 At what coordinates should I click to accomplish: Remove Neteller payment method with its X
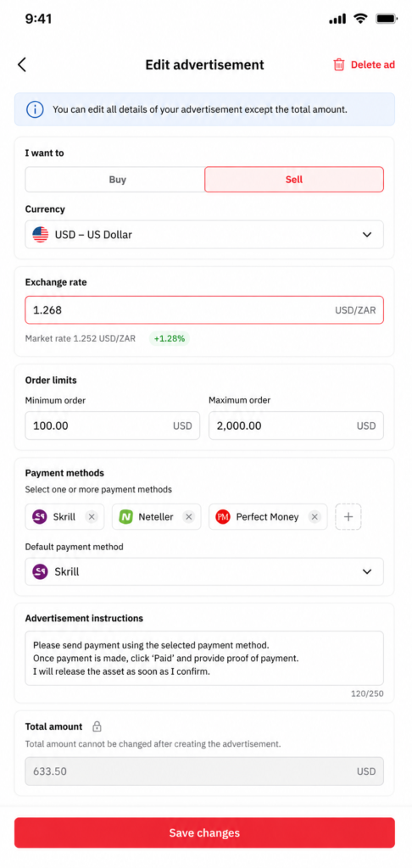tap(189, 517)
